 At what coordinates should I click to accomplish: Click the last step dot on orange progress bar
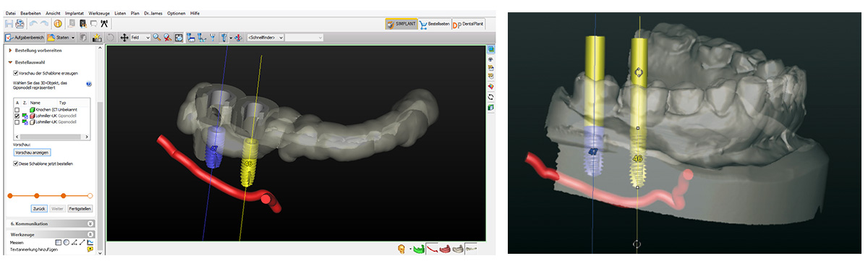(90, 195)
